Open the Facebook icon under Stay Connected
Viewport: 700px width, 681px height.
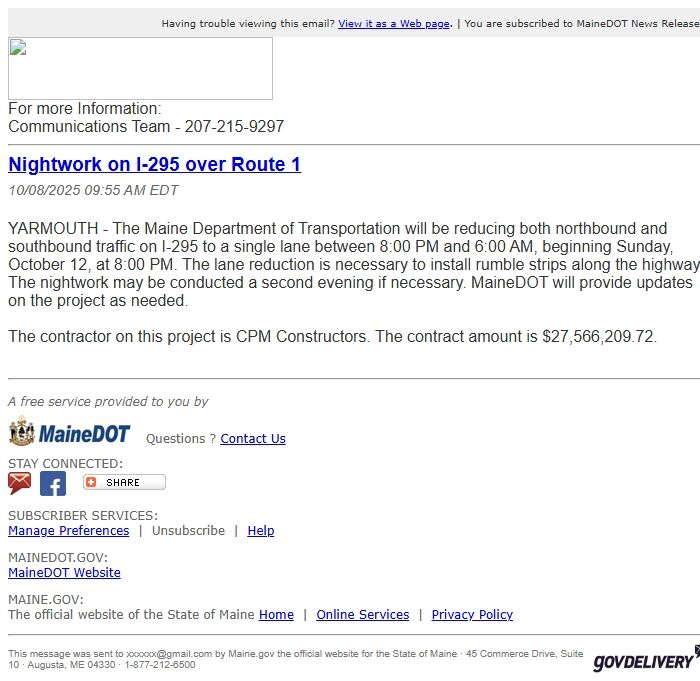(53, 484)
